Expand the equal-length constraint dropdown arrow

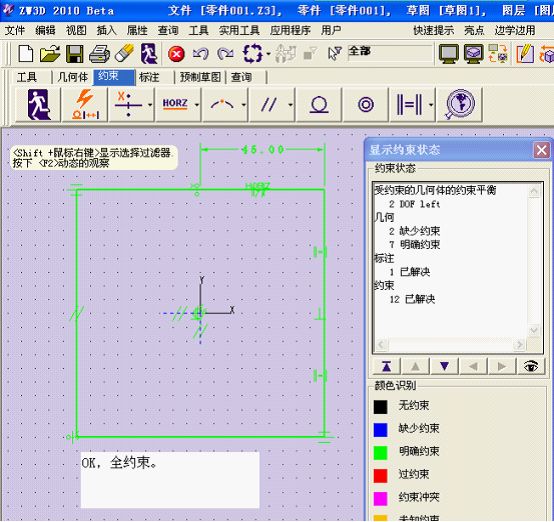click(431, 105)
